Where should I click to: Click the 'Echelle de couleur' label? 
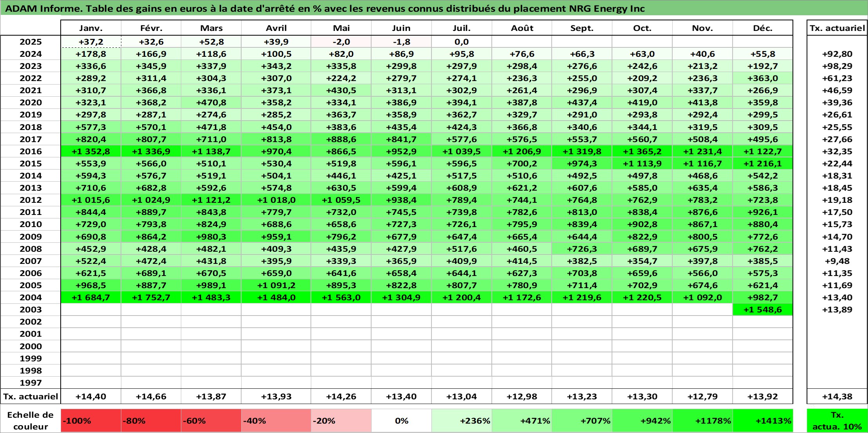(31, 420)
